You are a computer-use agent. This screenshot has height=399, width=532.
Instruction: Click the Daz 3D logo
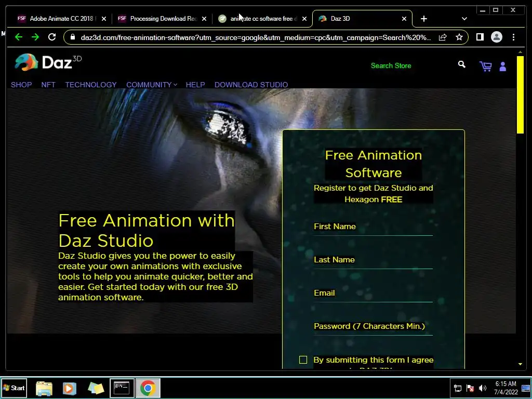click(x=48, y=62)
